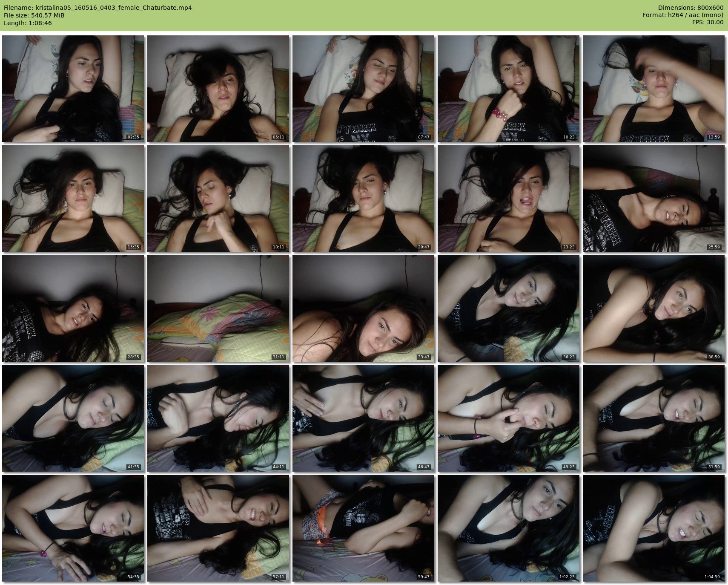
Task: Select the thumbnail at 54:35
Action: tap(73, 528)
